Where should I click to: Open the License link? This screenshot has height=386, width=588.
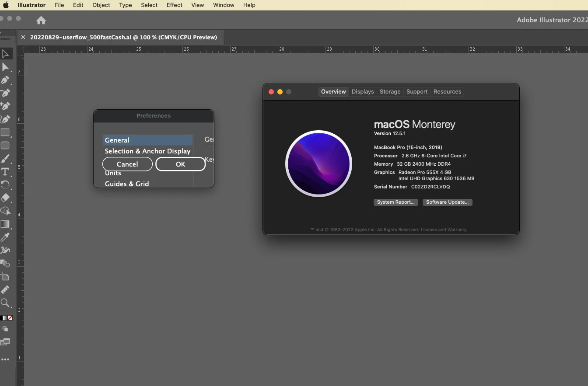click(x=428, y=230)
